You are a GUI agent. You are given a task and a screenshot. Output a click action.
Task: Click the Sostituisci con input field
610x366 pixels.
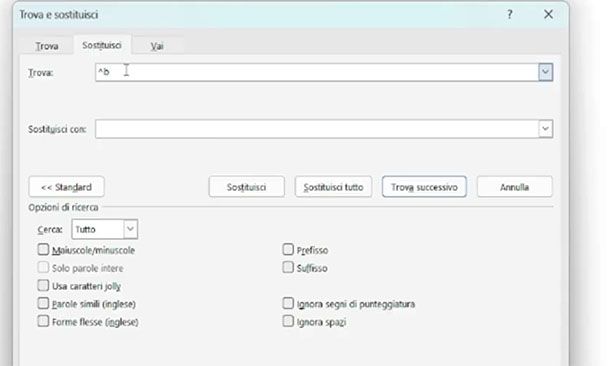[x=317, y=129]
